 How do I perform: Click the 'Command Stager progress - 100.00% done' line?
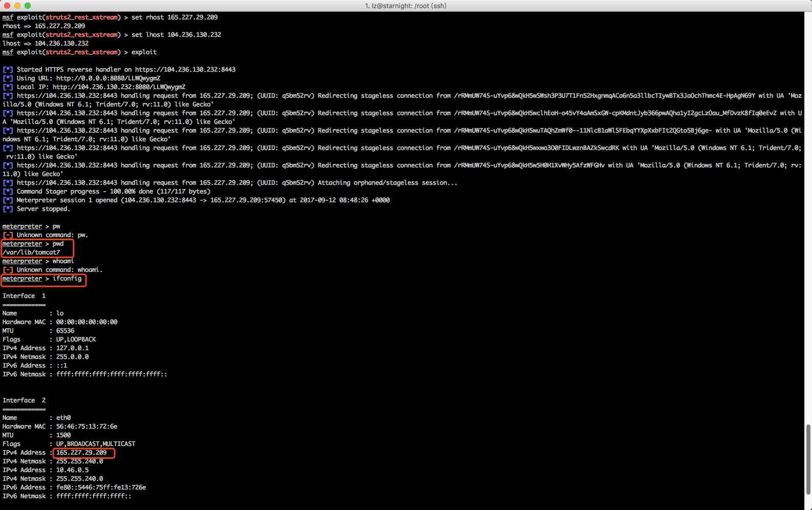pos(106,192)
